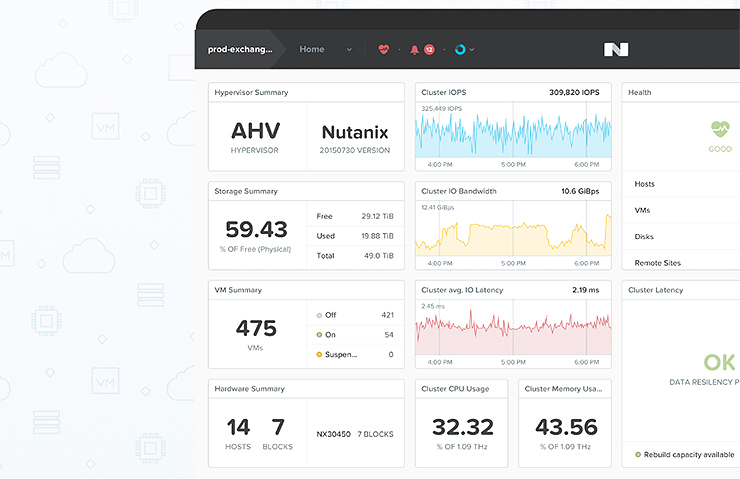Click green Rebuild capacity available indicator
740x479 pixels.
(x=638, y=454)
